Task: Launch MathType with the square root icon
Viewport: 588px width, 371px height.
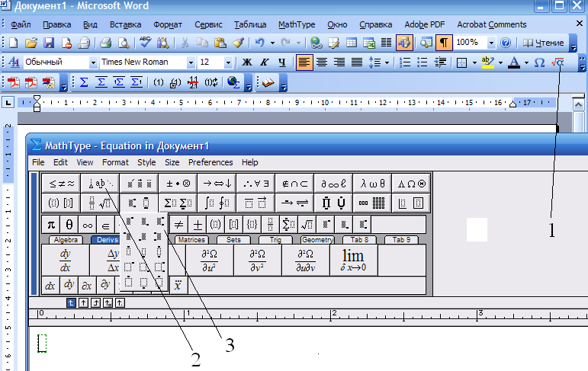Action: pos(557,62)
